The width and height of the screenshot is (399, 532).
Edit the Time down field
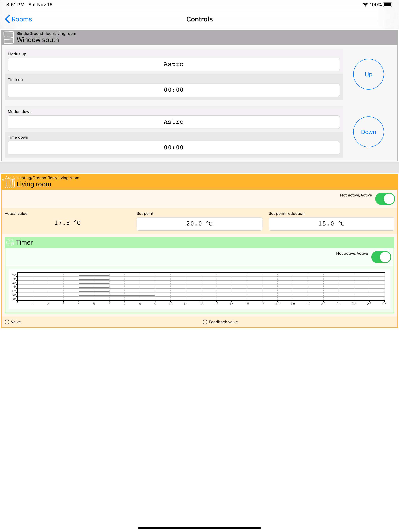click(174, 148)
